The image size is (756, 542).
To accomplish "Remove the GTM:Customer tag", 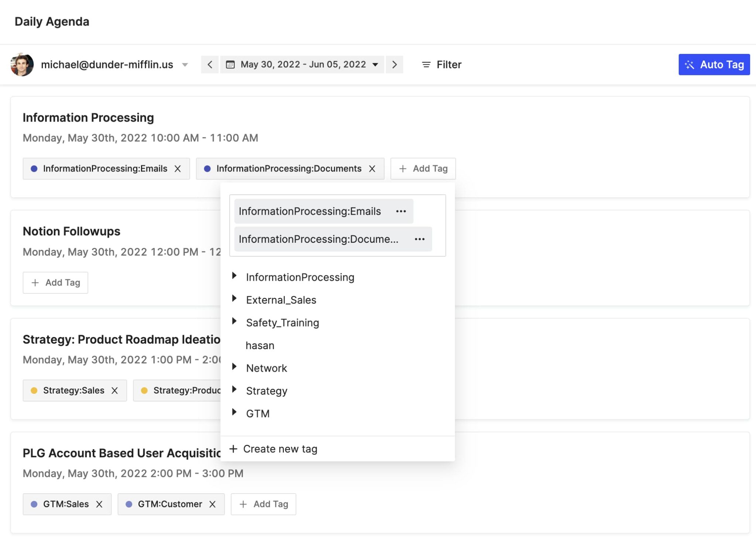I will pos(213,504).
